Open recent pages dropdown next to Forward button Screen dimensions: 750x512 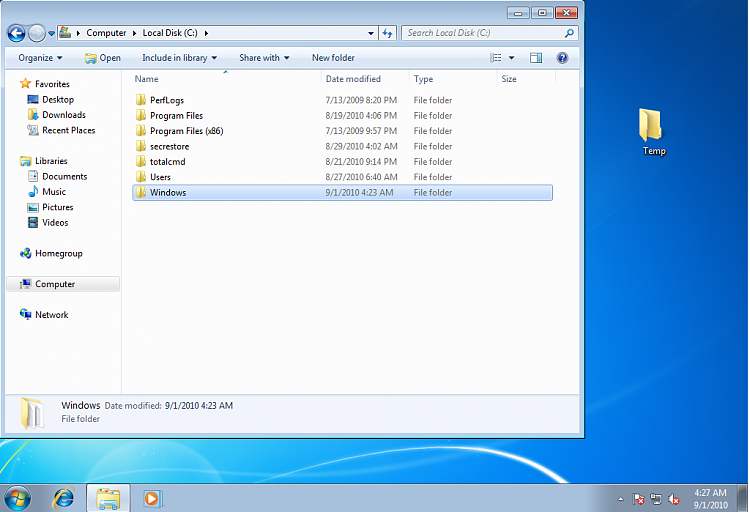coord(51,33)
